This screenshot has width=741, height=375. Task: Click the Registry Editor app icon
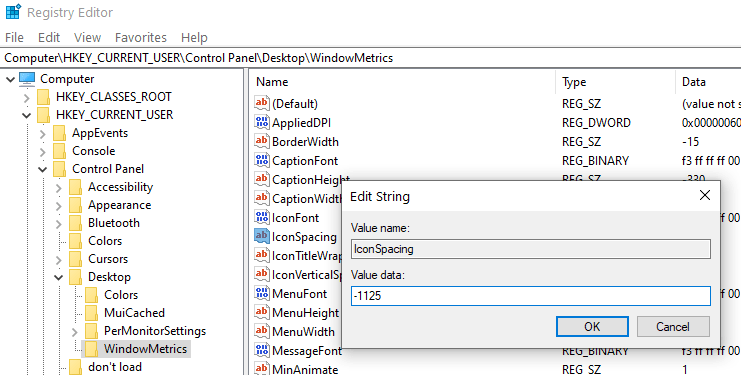13,12
